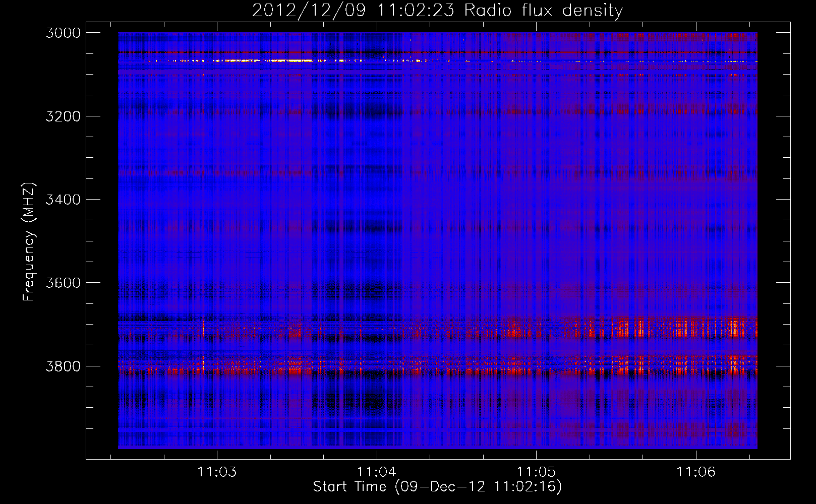Click the 3800 frequency axis label
The height and width of the screenshot is (504, 816).
pyautogui.click(x=63, y=366)
